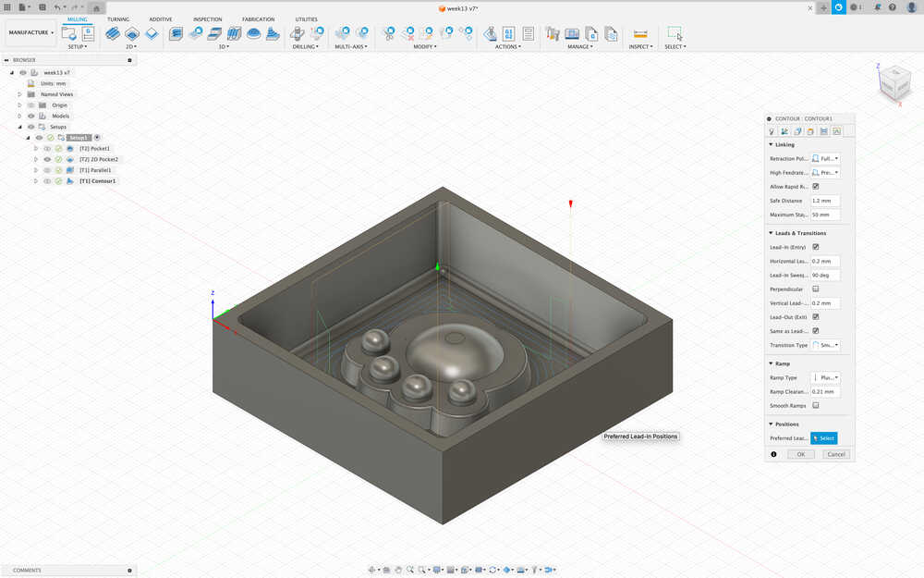Viewport: 924px width, 578px height.
Task: Open the Setup Sheet icon
Action: (x=528, y=33)
